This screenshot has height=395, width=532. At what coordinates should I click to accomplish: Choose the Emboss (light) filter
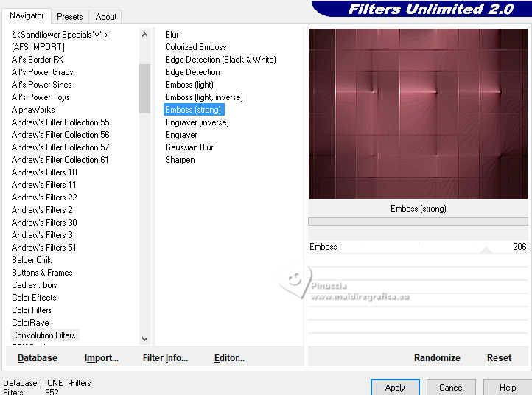point(189,85)
